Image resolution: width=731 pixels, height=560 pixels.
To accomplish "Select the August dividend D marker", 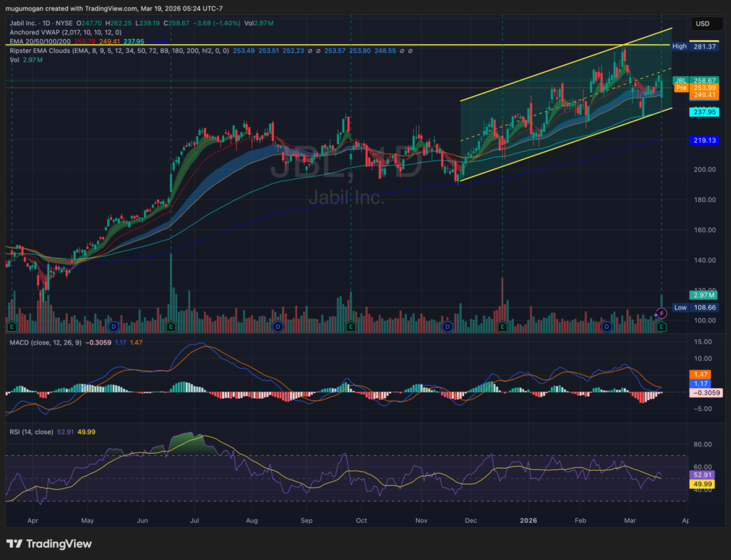I will [x=278, y=326].
